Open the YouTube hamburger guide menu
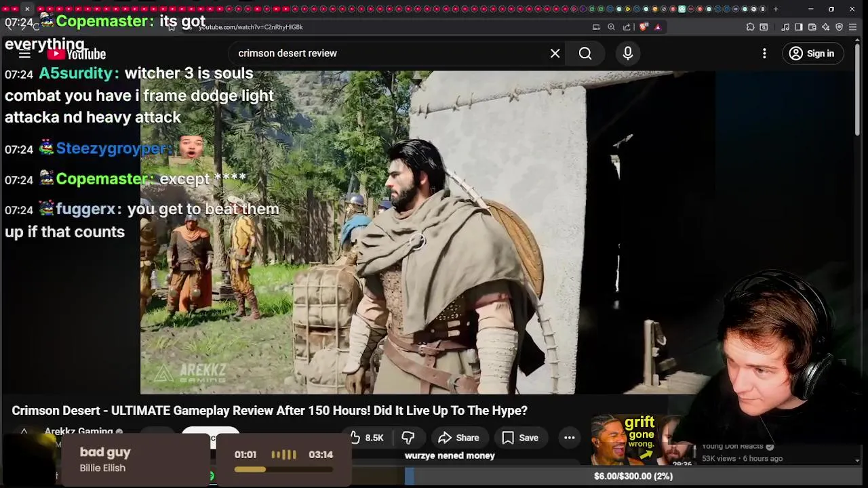Viewport: 868px width, 488px height. (x=24, y=54)
